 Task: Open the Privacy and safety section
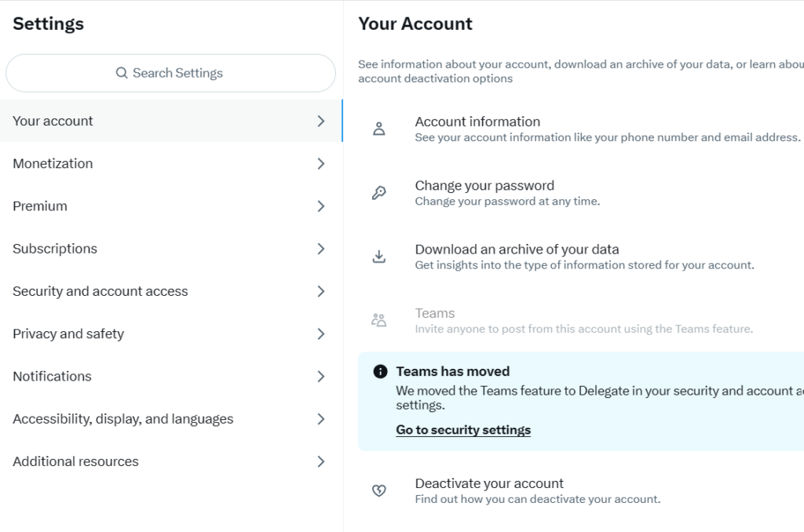click(x=68, y=333)
